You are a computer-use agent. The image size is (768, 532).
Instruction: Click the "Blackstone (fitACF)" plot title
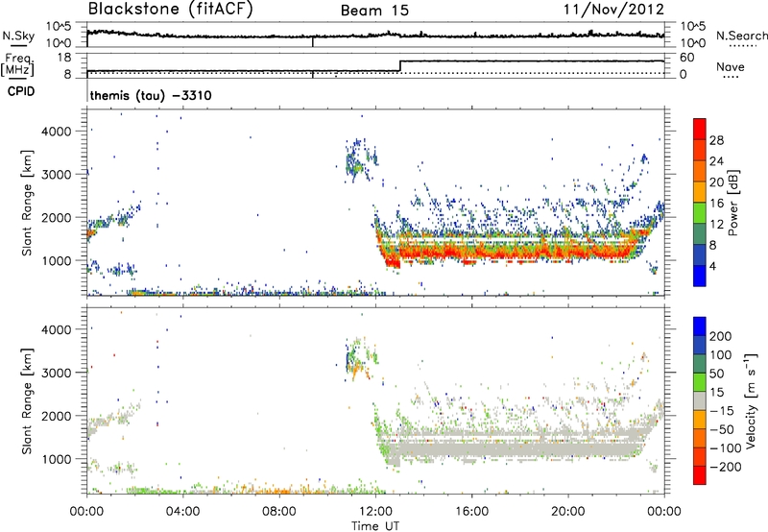click(170, 9)
